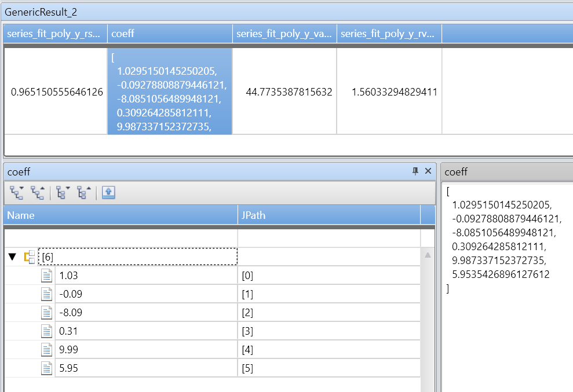Collapse the [6] array node triangle
The image size is (573, 392).
tap(12, 257)
